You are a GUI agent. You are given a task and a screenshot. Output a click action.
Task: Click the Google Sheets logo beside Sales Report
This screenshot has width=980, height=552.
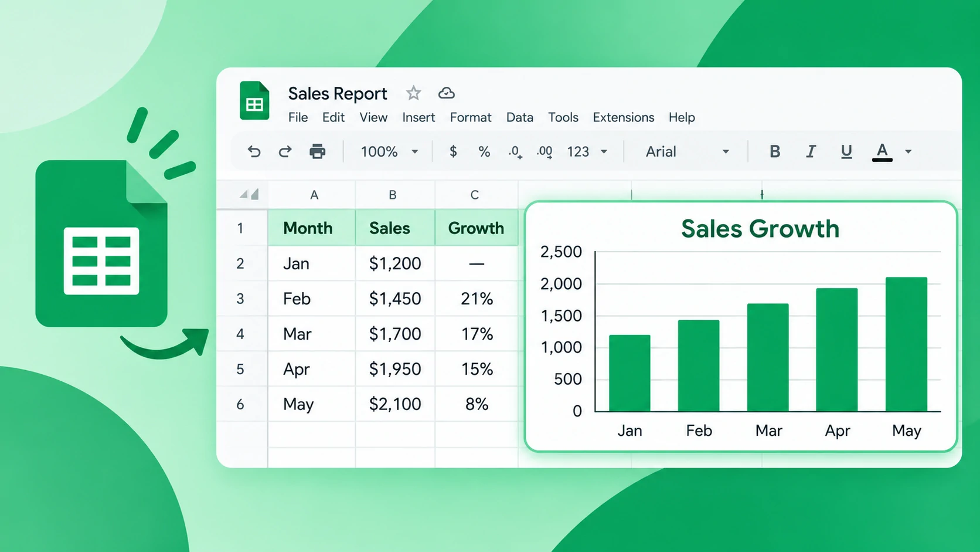[x=254, y=100]
